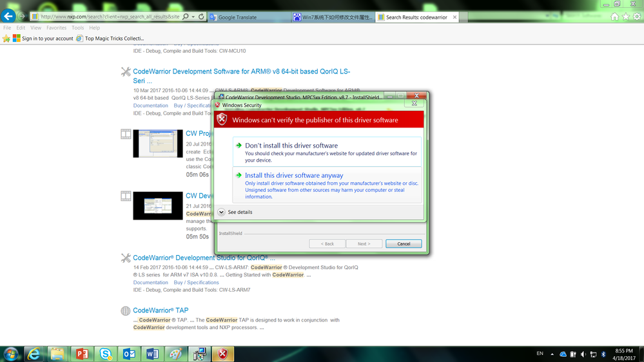Open the 'Top Magic Tricks Collecti...' favorite
Viewport: 644px width, 362px height.
(110, 39)
